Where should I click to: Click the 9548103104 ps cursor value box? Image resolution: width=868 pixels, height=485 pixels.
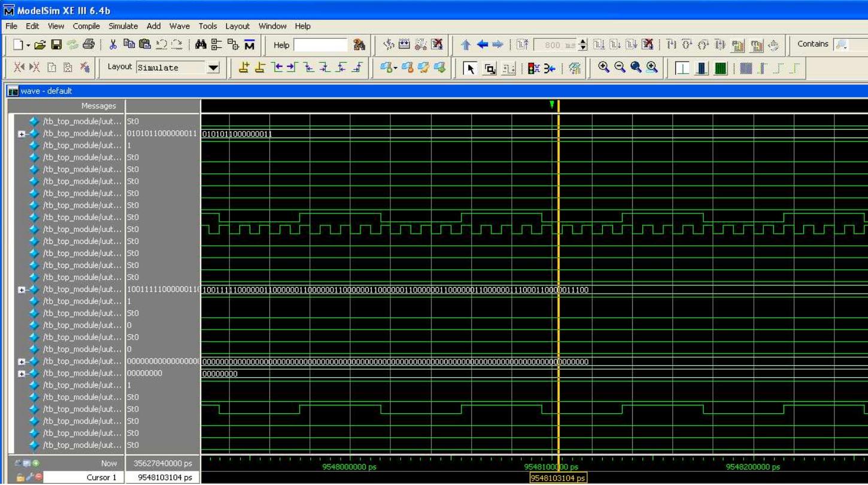[x=558, y=478]
